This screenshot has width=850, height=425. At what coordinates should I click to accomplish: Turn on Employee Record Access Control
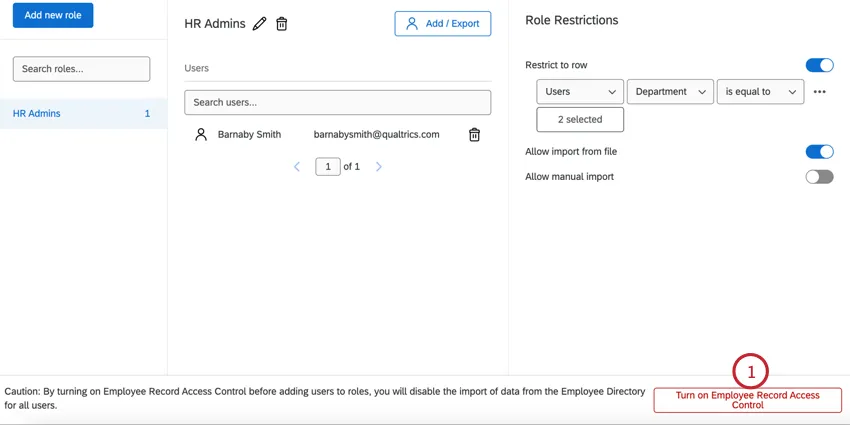747,400
